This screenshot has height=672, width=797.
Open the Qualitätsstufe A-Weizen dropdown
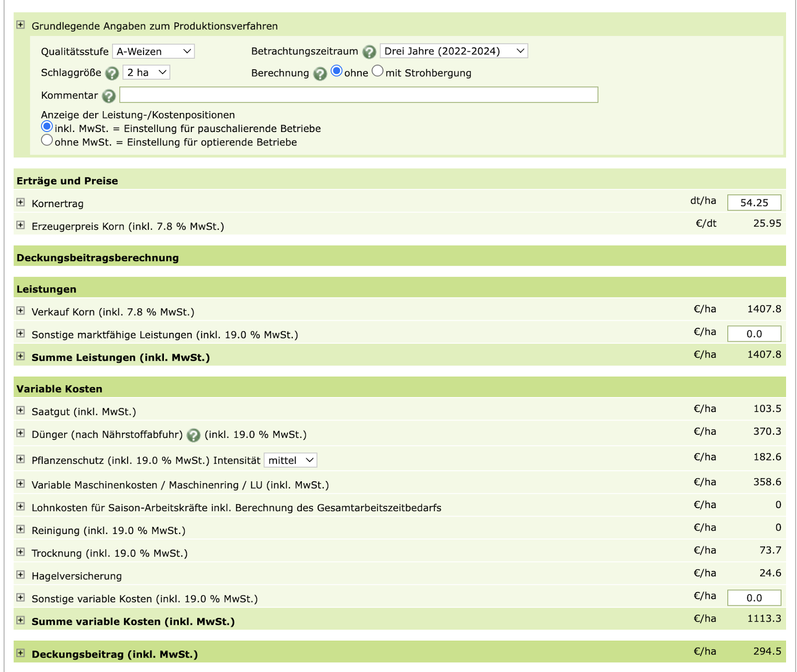point(153,51)
